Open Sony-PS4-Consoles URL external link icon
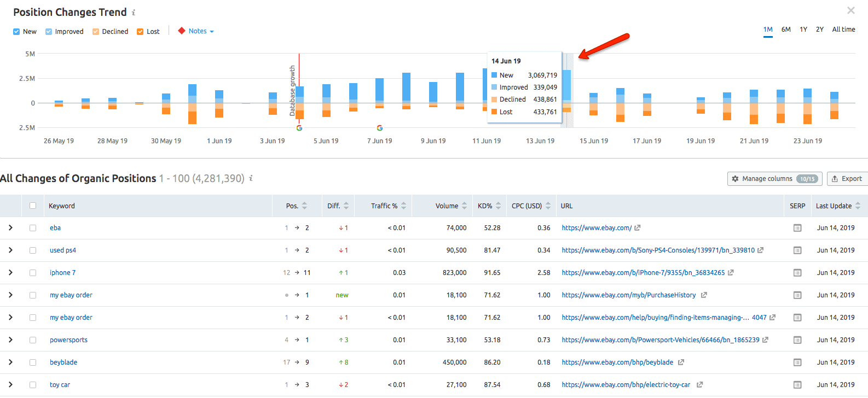This screenshot has height=398, width=868. tap(761, 250)
